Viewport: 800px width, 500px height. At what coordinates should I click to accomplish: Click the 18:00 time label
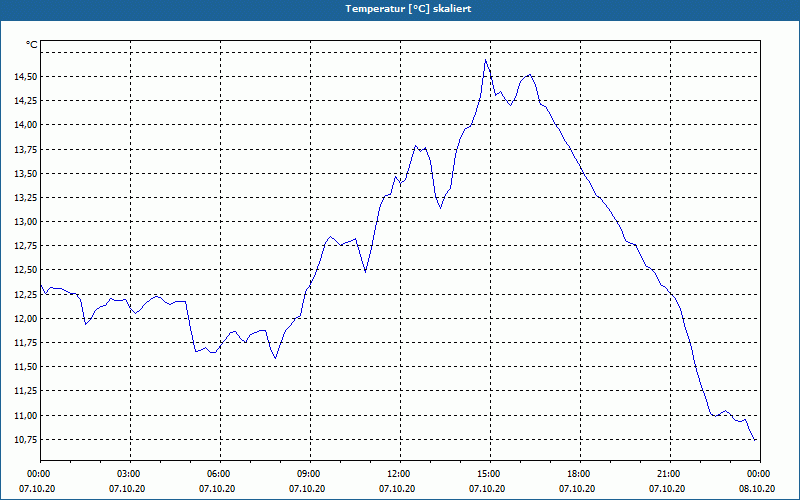click(581, 474)
